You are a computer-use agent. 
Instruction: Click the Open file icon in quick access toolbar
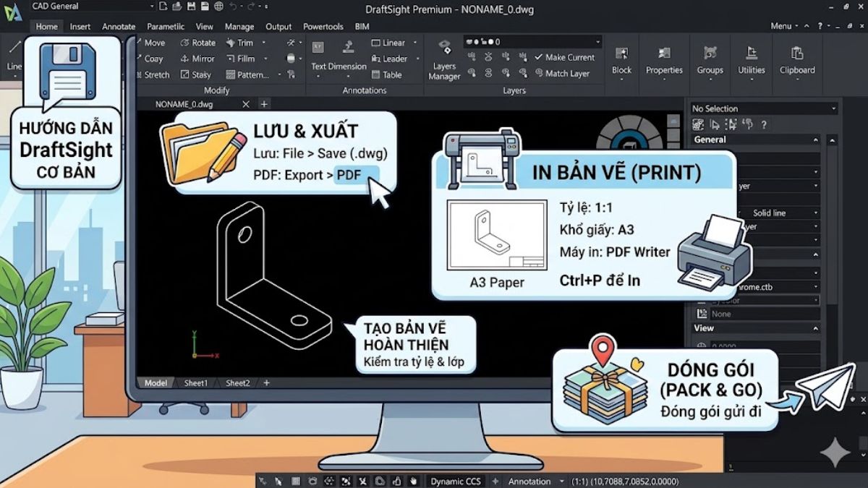click(x=177, y=7)
